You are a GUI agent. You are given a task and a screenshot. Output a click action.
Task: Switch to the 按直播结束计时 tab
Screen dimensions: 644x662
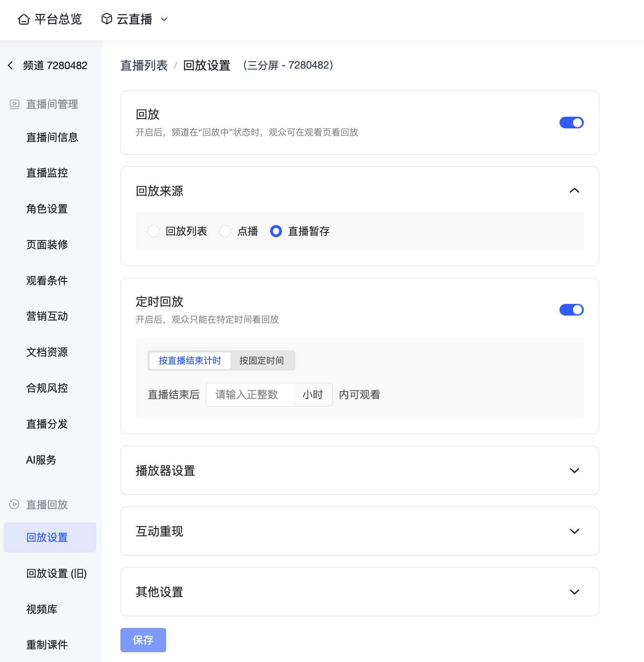[190, 360]
